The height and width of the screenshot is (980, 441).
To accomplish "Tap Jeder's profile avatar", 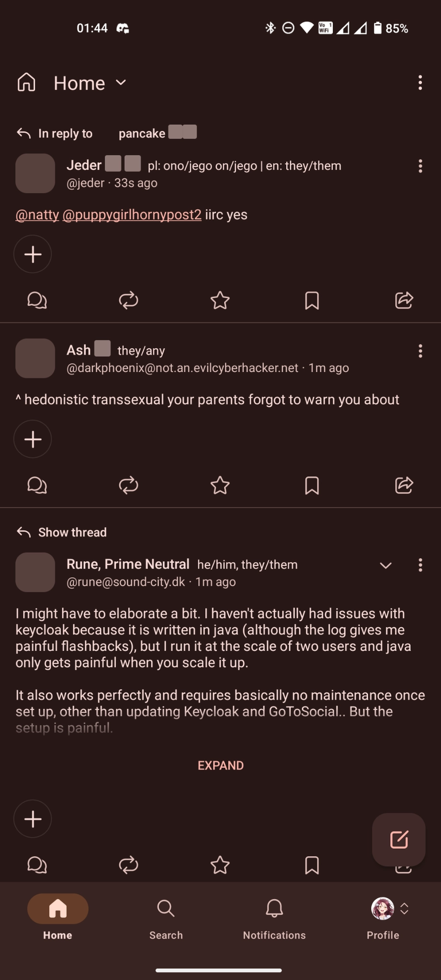I will coord(35,173).
